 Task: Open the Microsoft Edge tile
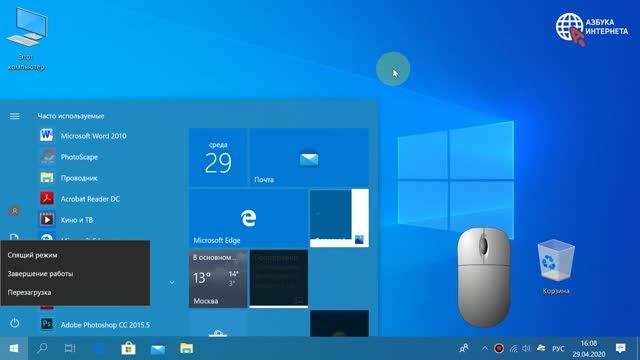coord(248,218)
